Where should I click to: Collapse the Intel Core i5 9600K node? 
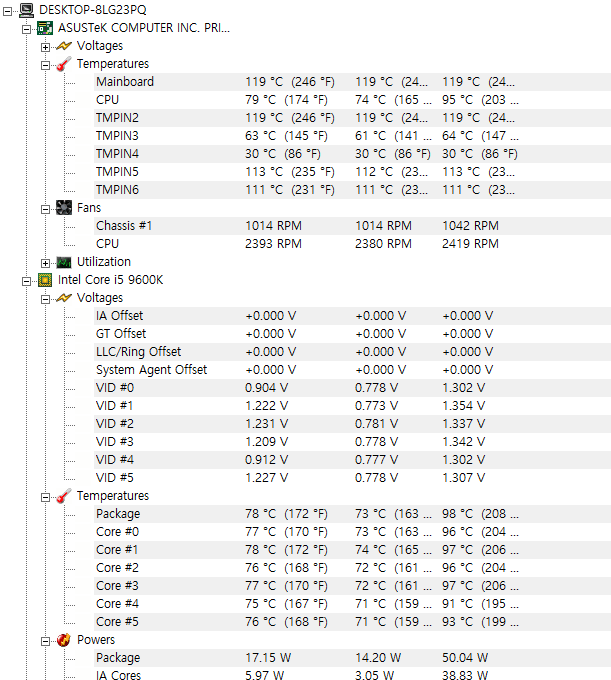[x=28, y=280]
